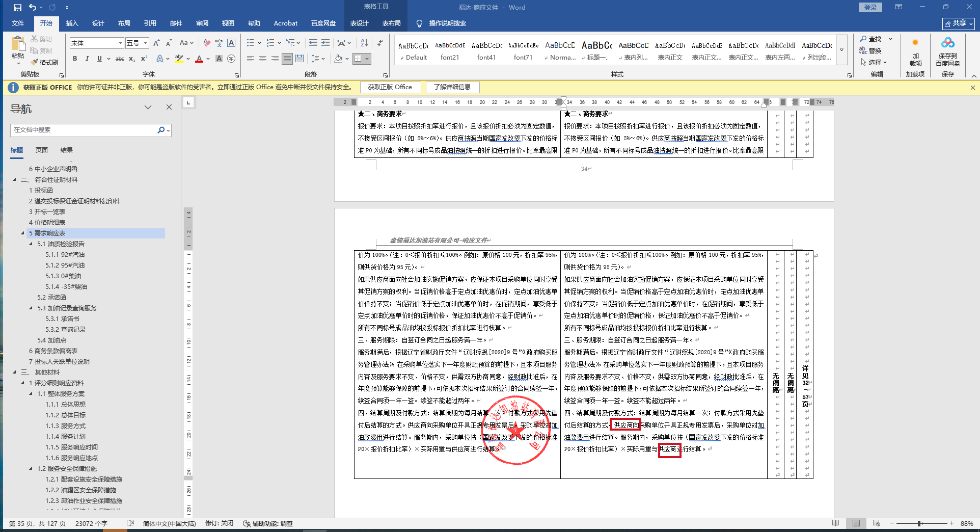Open the font name dropdown

tap(120, 43)
